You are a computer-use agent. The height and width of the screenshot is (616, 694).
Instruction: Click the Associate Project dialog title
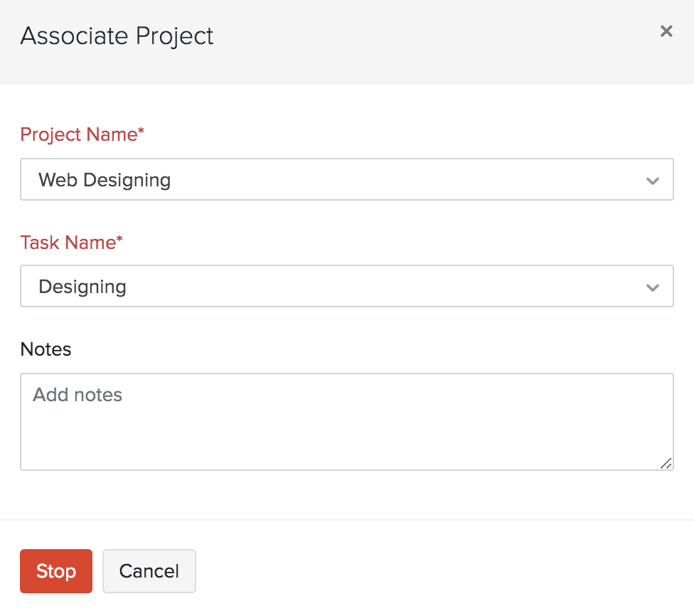coord(117,36)
